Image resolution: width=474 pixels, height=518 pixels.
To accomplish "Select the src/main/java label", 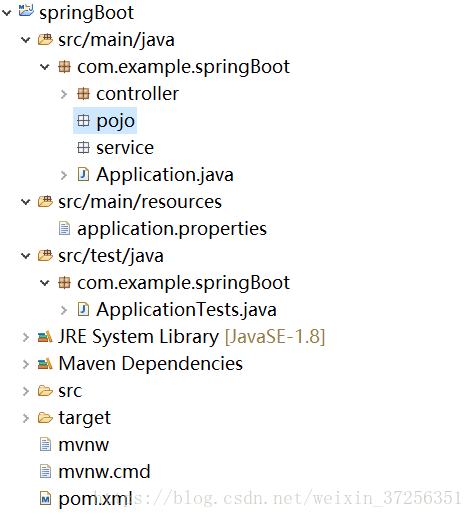I will (x=116, y=40).
